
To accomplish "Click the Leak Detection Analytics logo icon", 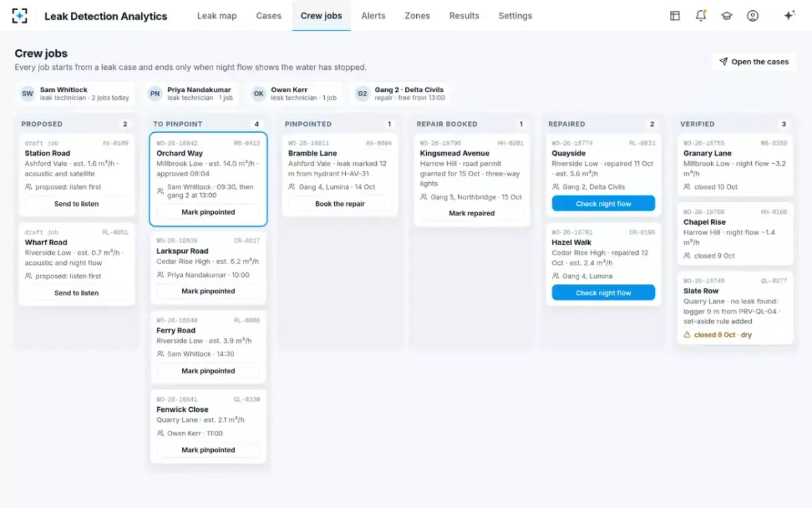I will click(x=20, y=16).
